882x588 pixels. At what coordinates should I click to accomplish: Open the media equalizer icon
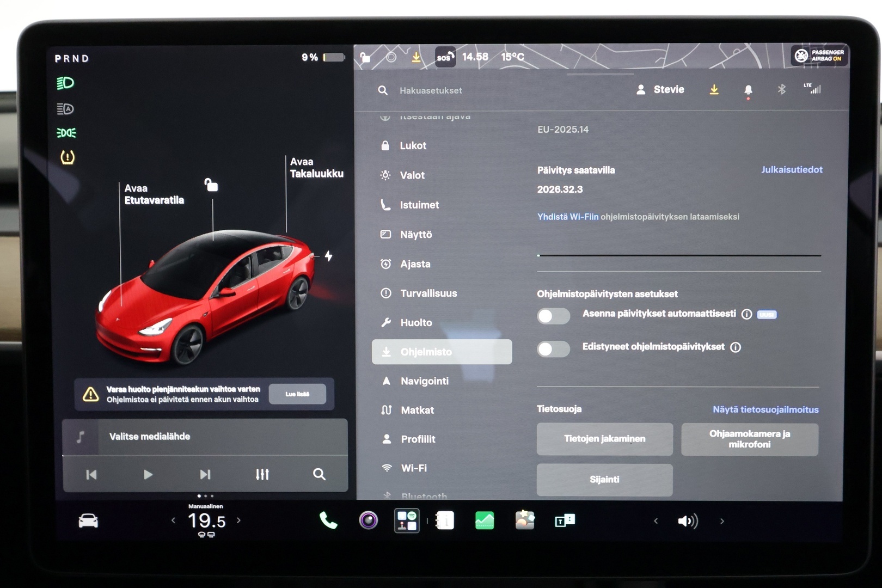click(262, 474)
